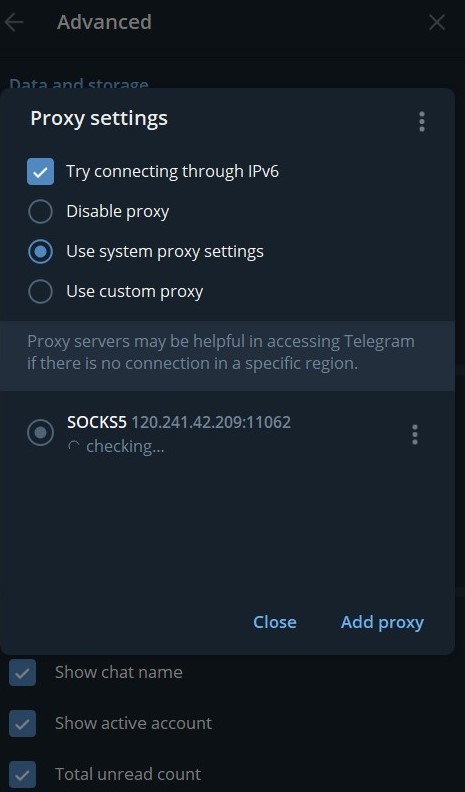Open the Proxy settings three-dot menu
The image size is (465, 792).
422,122
